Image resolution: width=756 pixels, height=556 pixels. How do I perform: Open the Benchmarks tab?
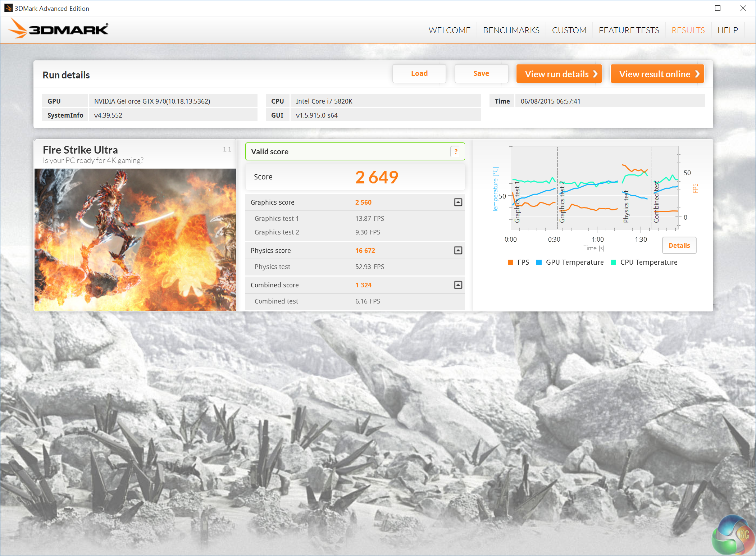pos(511,30)
